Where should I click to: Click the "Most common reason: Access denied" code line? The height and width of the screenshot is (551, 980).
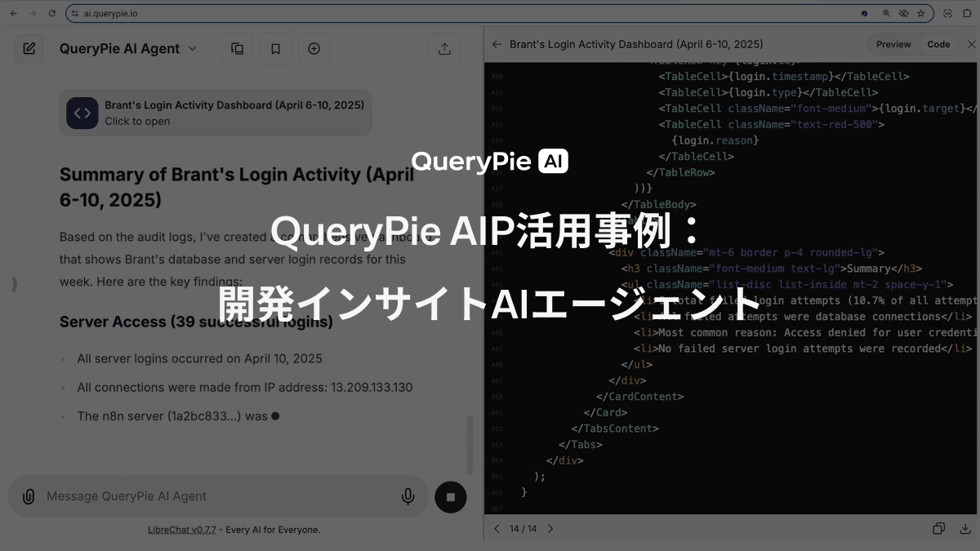(806, 332)
